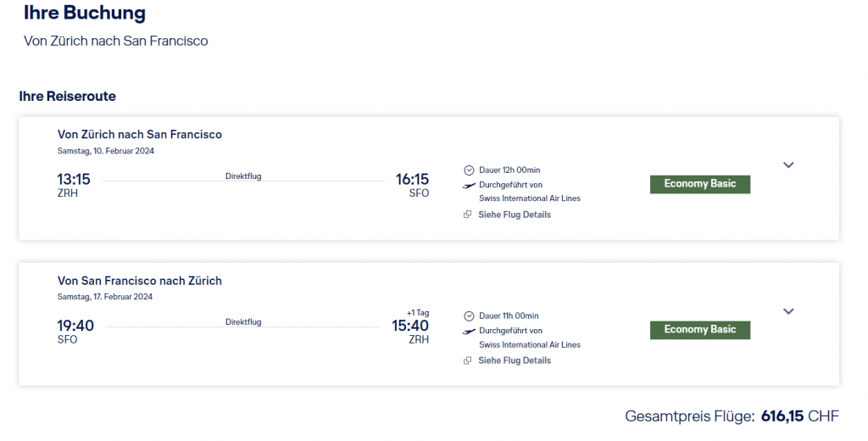Click the total price 616,15 CHF

[799, 416]
